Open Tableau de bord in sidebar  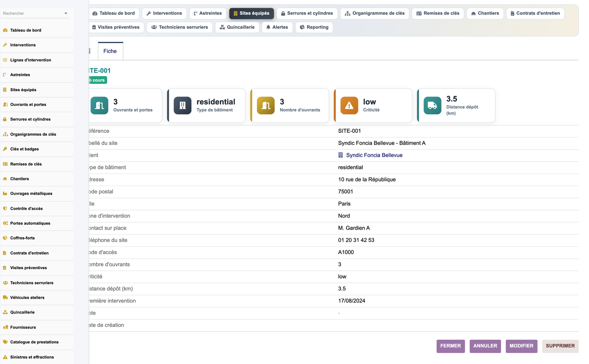click(26, 30)
